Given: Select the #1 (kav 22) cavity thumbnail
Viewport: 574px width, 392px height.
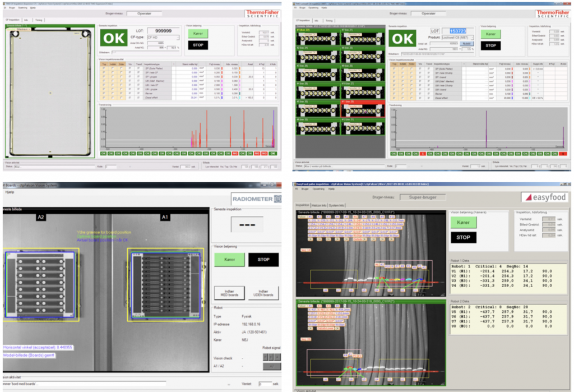Looking at the screenshot, I should pyautogui.click(x=318, y=37).
